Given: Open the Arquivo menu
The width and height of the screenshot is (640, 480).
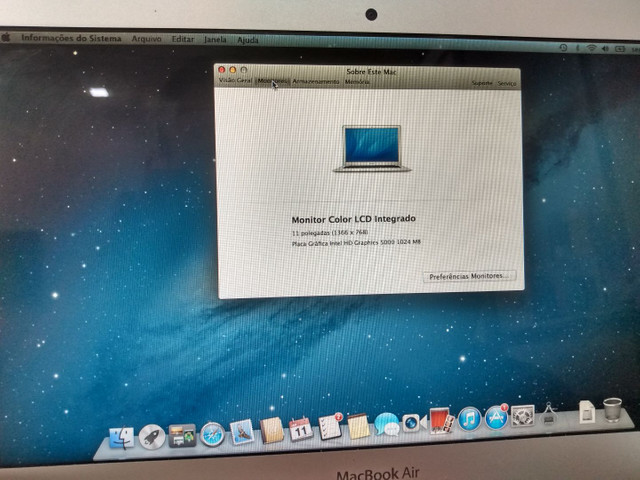Looking at the screenshot, I should coord(147,39).
